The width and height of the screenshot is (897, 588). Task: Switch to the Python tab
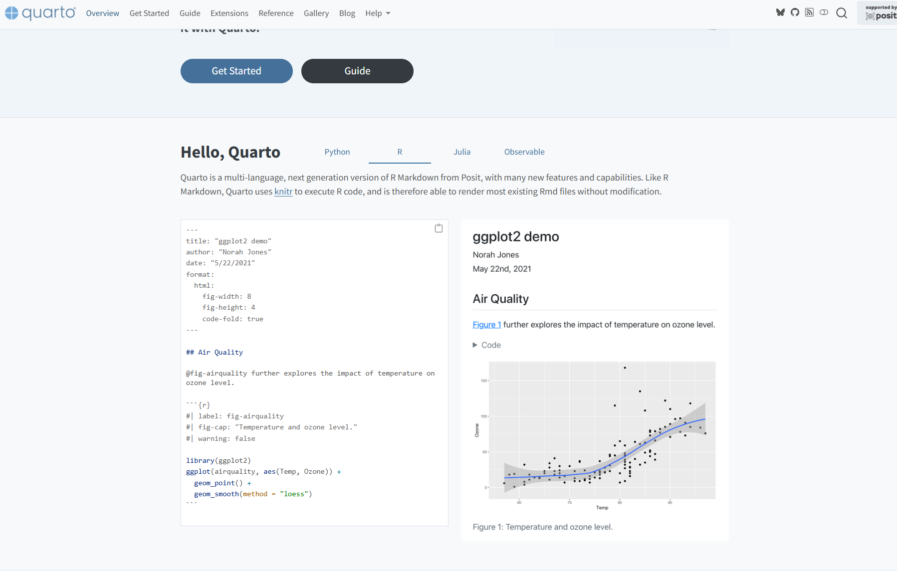tap(337, 152)
